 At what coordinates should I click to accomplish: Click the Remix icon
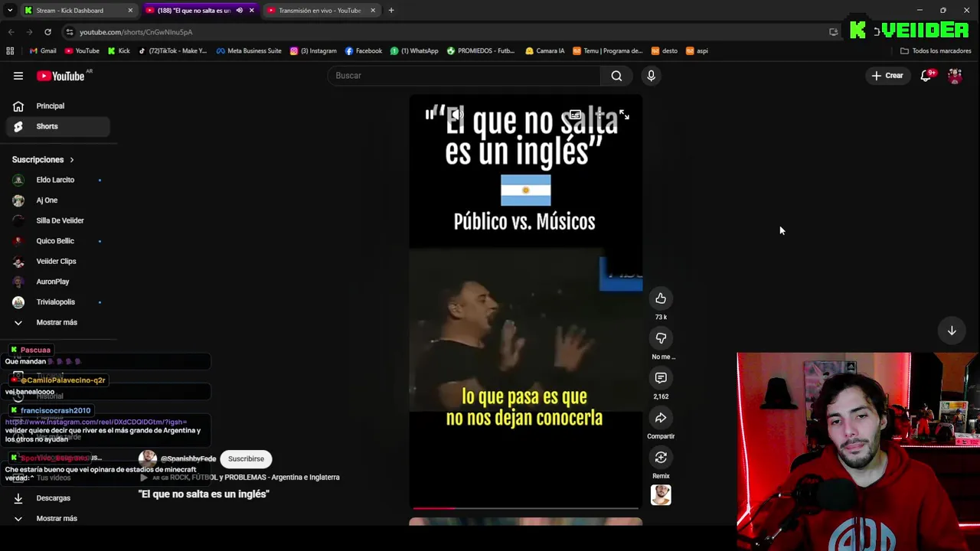(661, 458)
